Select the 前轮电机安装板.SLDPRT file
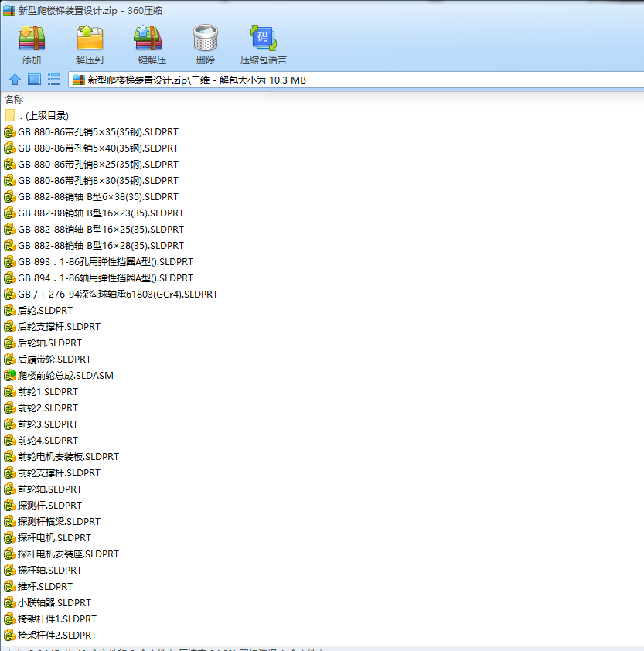The width and height of the screenshot is (644, 651). [61, 456]
